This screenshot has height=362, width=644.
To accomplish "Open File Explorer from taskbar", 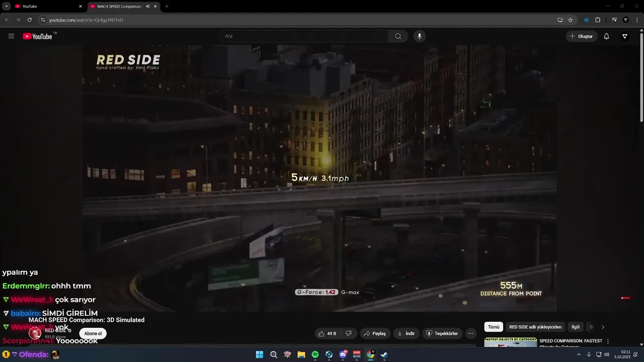I will pos(301,354).
